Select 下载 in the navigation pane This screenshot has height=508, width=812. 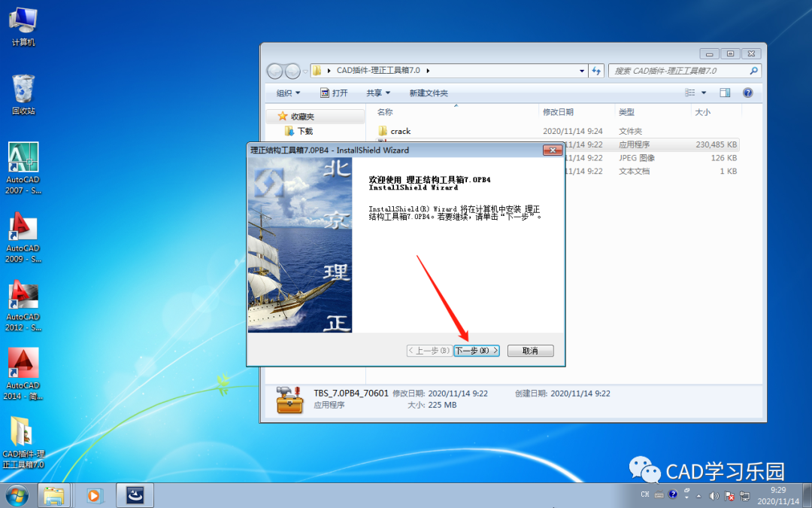click(299, 131)
